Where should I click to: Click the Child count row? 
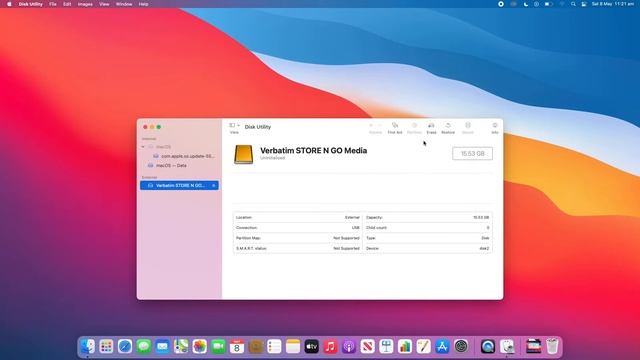(427, 228)
